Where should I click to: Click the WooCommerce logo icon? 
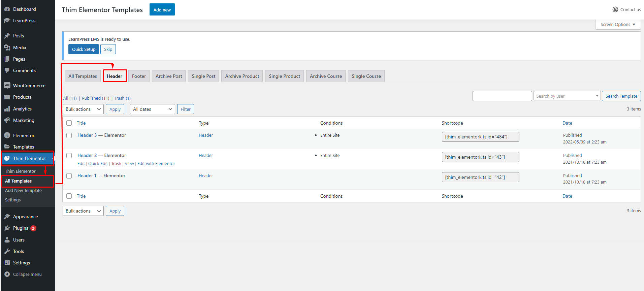pos(7,86)
